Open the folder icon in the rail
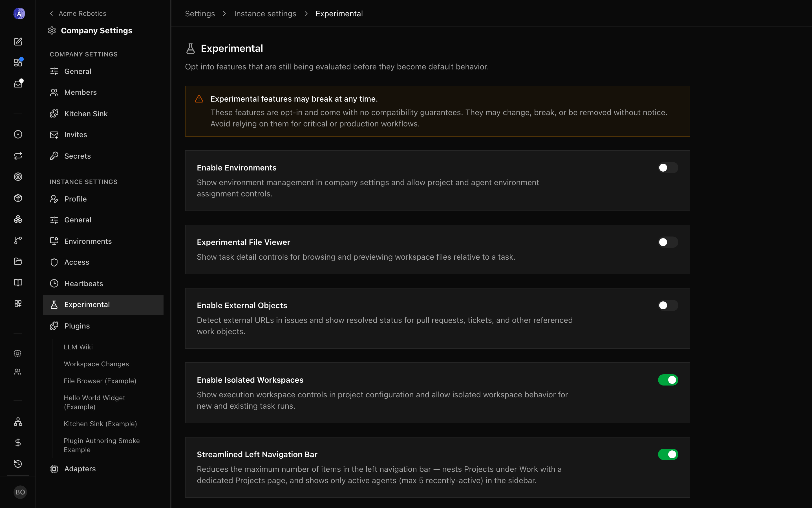The width and height of the screenshot is (812, 508). click(x=18, y=261)
